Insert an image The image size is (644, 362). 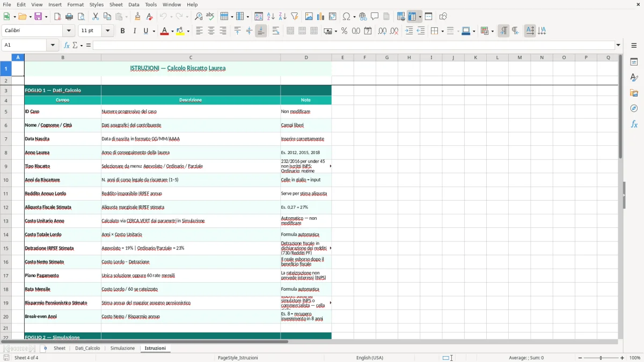pos(310,17)
